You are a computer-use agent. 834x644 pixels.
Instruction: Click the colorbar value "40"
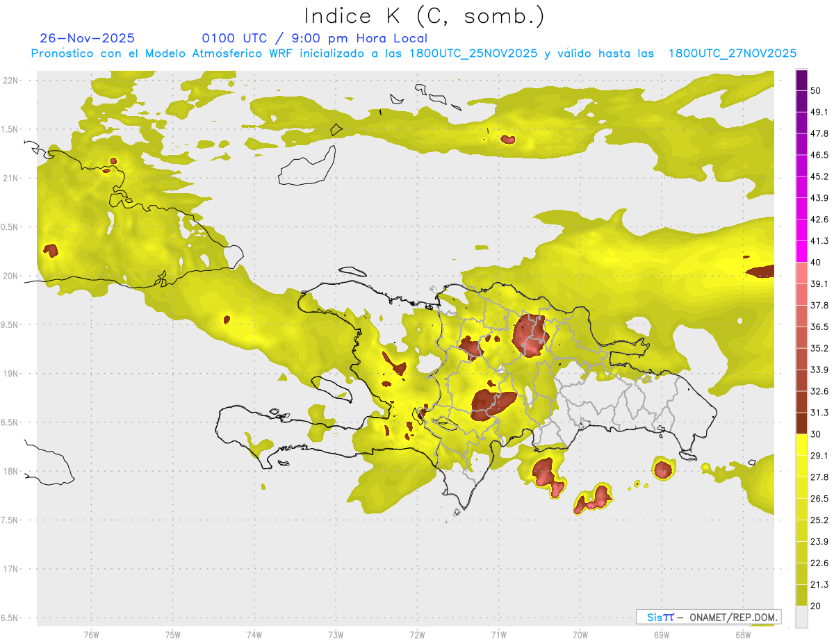pyautogui.click(x=816, y=262)
